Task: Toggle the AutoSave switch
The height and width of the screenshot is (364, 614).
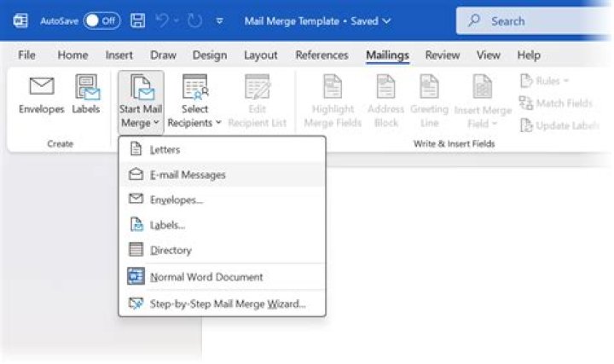Action: coord(101,20)
